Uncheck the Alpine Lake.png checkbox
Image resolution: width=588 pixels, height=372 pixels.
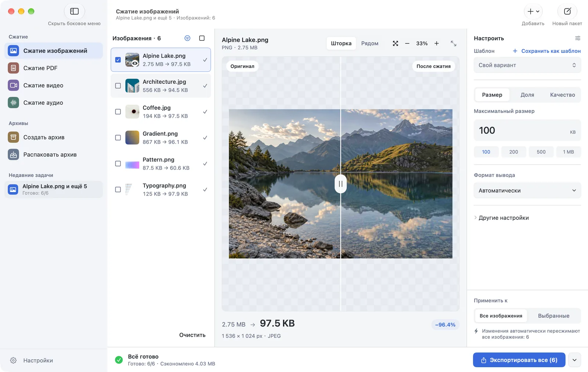[x=118, y=60]
